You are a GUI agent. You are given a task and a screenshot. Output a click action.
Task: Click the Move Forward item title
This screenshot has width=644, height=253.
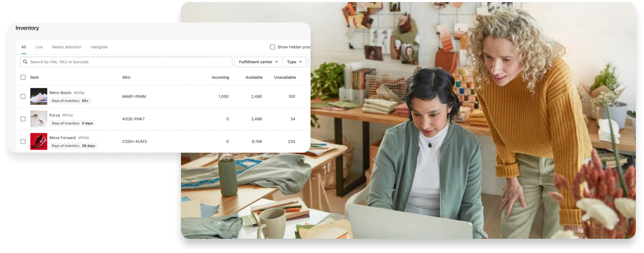[x=62, y=137]
